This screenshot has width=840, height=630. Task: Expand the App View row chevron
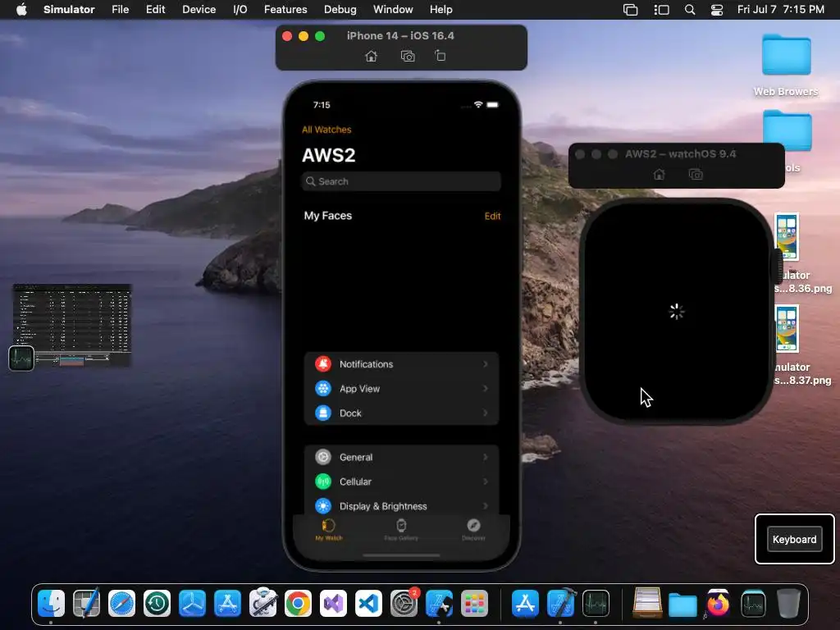click(x=486, y=388)
